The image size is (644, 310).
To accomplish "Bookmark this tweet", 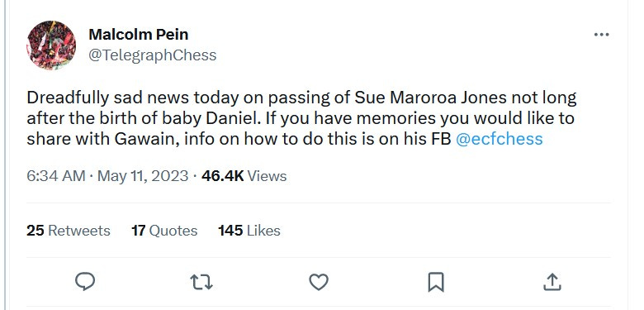I will click(436, 283).
